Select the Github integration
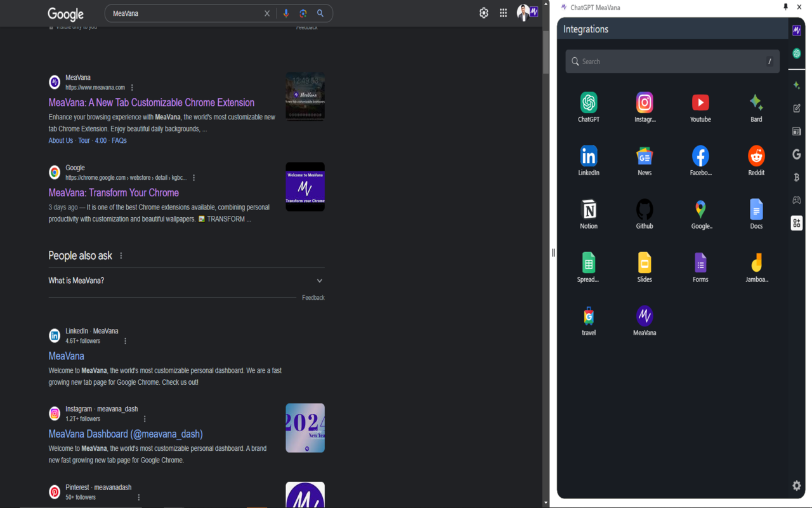Viewport: 812px width, 508px height. 645,210
